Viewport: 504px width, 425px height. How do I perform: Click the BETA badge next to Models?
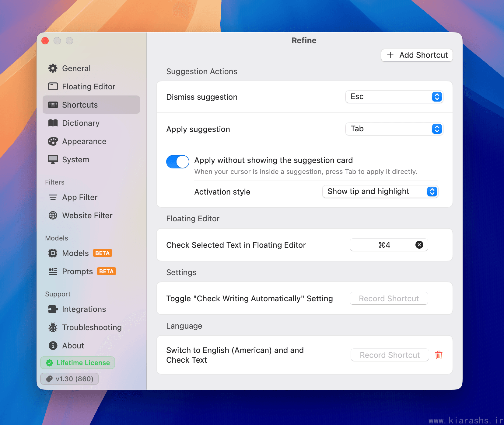click(103, 253)
